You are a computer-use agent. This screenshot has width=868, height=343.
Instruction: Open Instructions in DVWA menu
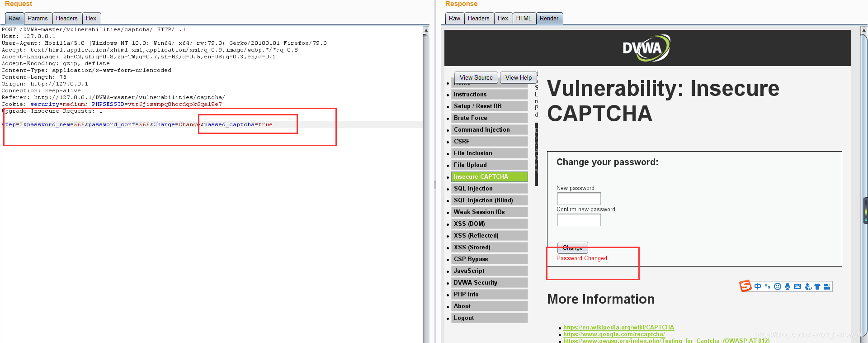point(490,94)
